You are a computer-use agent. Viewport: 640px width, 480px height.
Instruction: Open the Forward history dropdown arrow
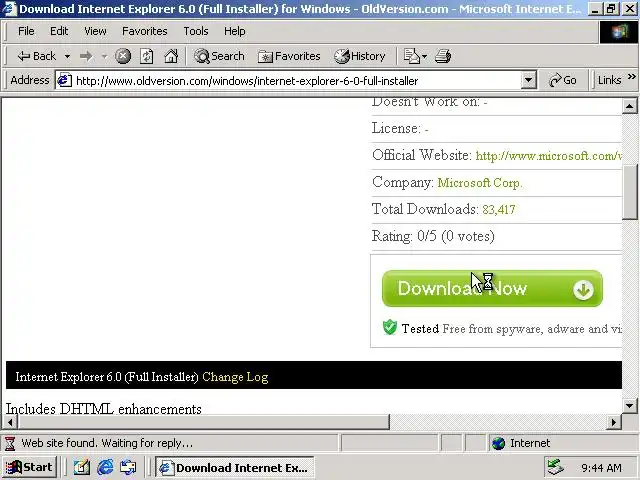pos(104,56)
